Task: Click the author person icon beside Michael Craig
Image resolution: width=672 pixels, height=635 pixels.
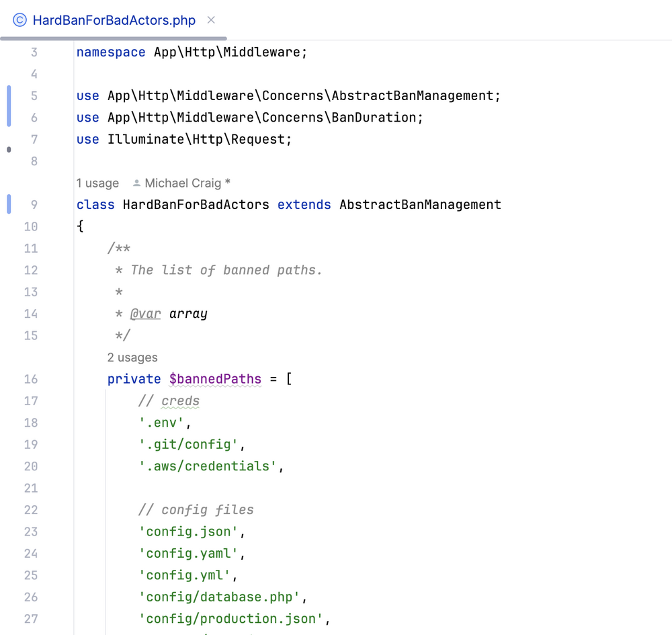Action: pyautogui.click(x=137, y=183)
